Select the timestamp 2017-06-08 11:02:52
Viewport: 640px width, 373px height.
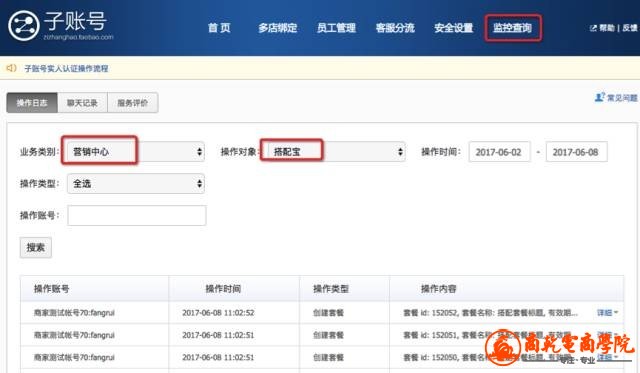click(218, 313)
